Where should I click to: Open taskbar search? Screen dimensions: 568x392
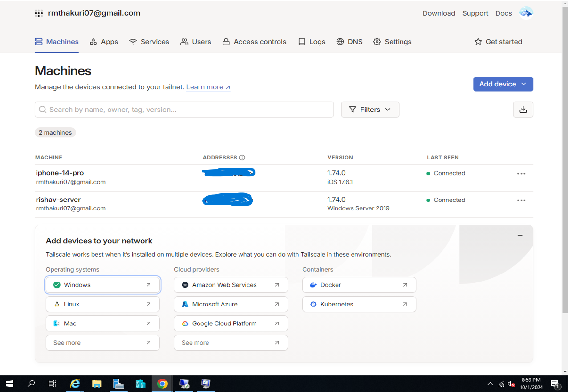pos(31,383)
